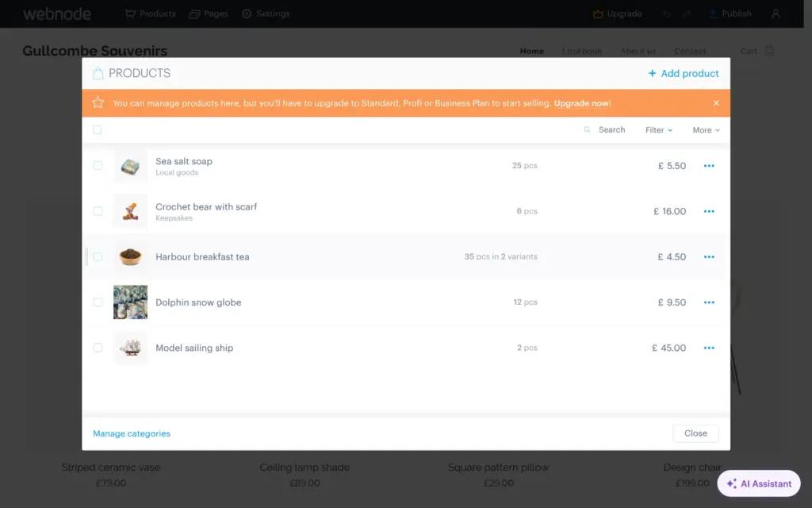Screen dimensions: 812x508
Task: Check the Crochet bear with scarf checkbox
Action: click(98, 211)
